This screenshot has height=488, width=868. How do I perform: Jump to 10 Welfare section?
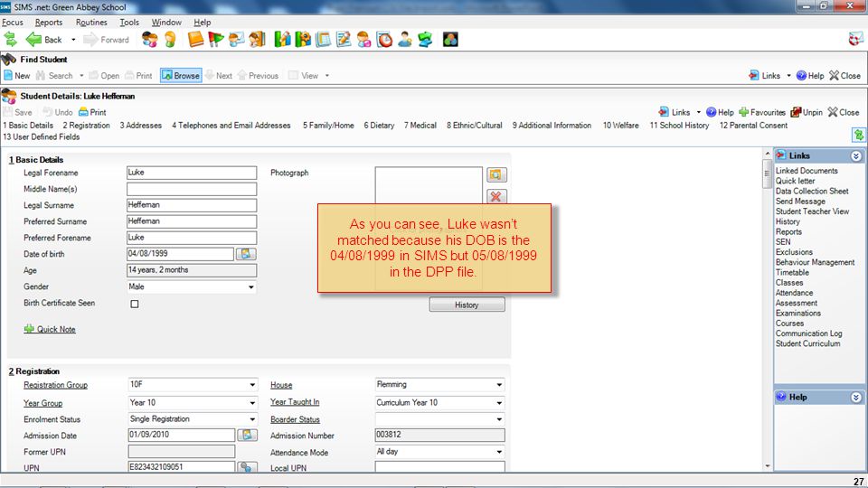pos(620,126)
